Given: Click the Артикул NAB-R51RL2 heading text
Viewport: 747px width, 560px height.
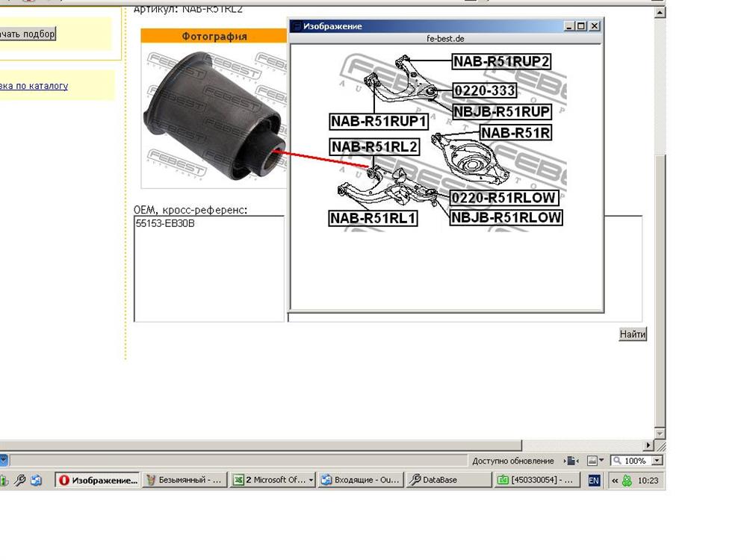Looking at the screenshot, I should (188, 9).
